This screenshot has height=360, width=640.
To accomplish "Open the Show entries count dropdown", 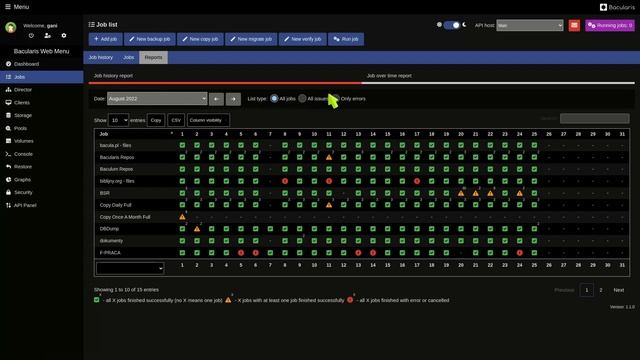I will 118,120.
